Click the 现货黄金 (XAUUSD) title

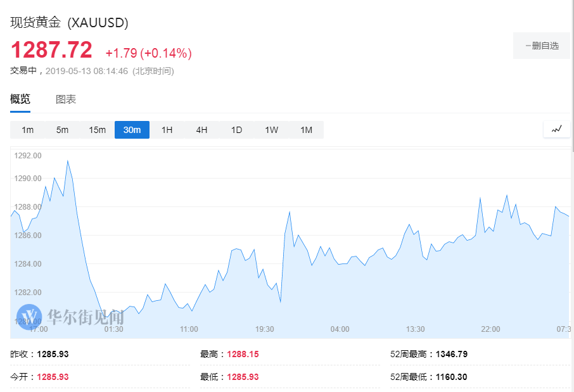click(x=69, y=23)
